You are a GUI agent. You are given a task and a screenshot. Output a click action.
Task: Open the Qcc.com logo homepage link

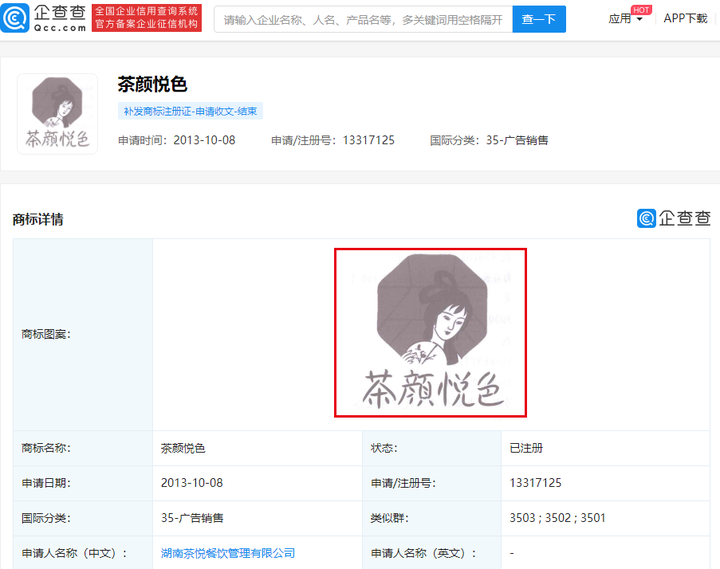pyautogui.click(x=44, y=18)
